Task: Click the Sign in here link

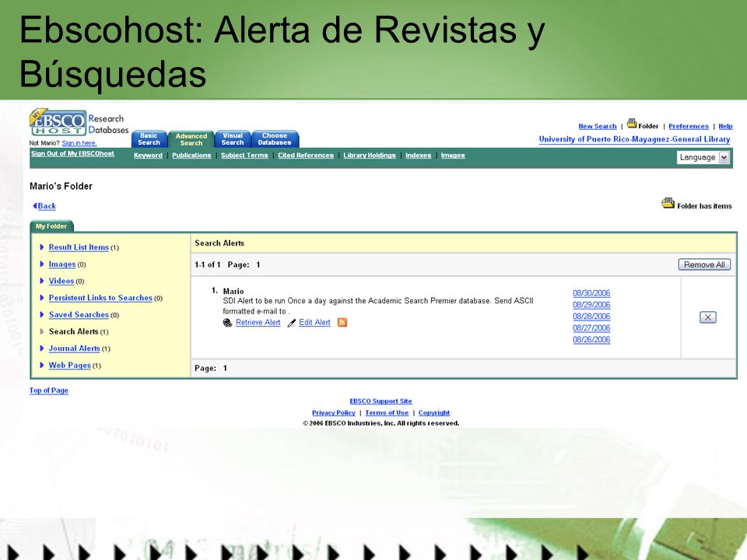Action: coord(79,143)
